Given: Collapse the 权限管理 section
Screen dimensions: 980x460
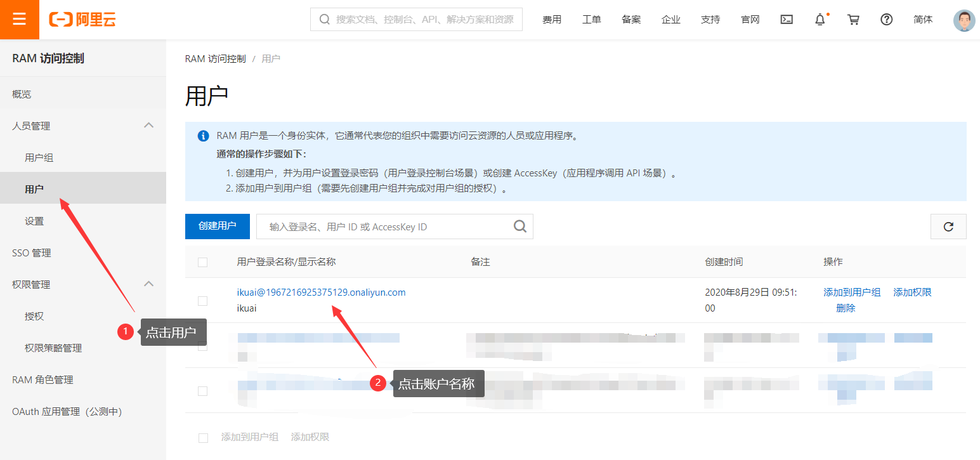Looking at the screenshot, I should pos(148,284).
